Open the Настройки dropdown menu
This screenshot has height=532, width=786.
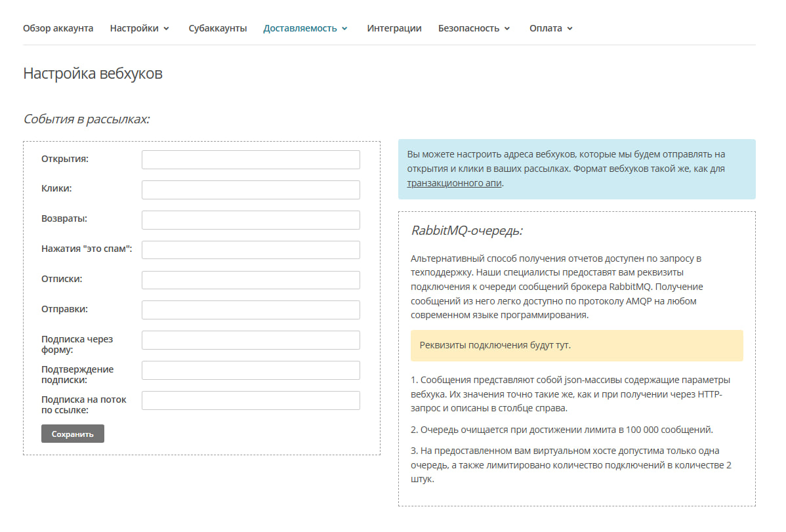point(139,28)
